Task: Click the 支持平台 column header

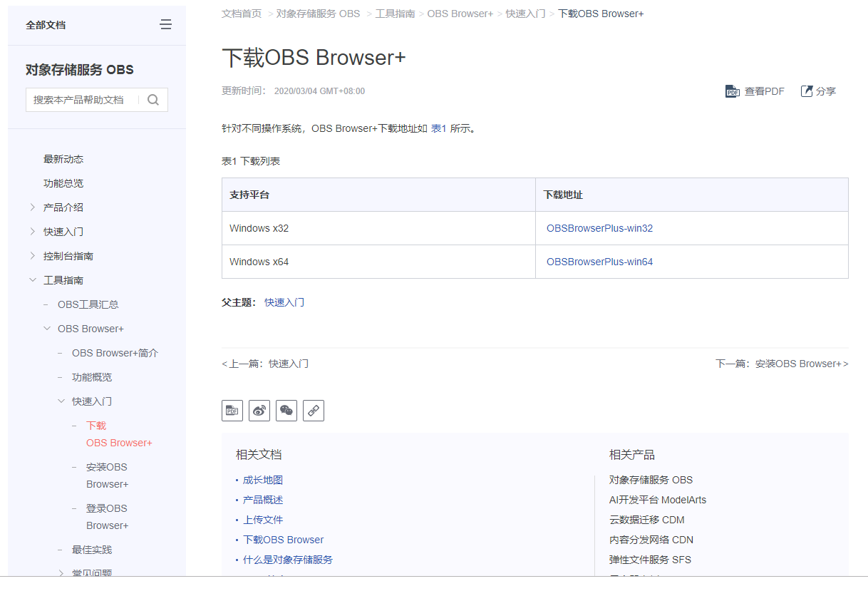Action: coord(378,195)
